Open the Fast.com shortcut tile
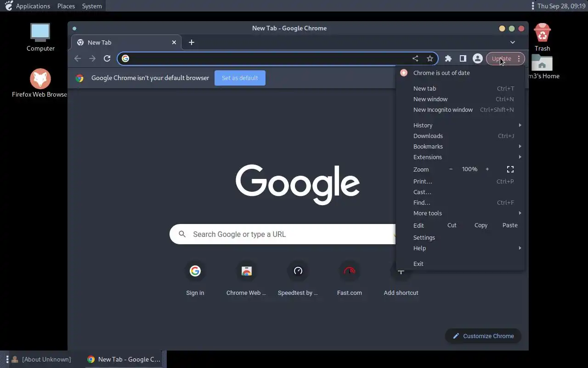 point(350,278)
